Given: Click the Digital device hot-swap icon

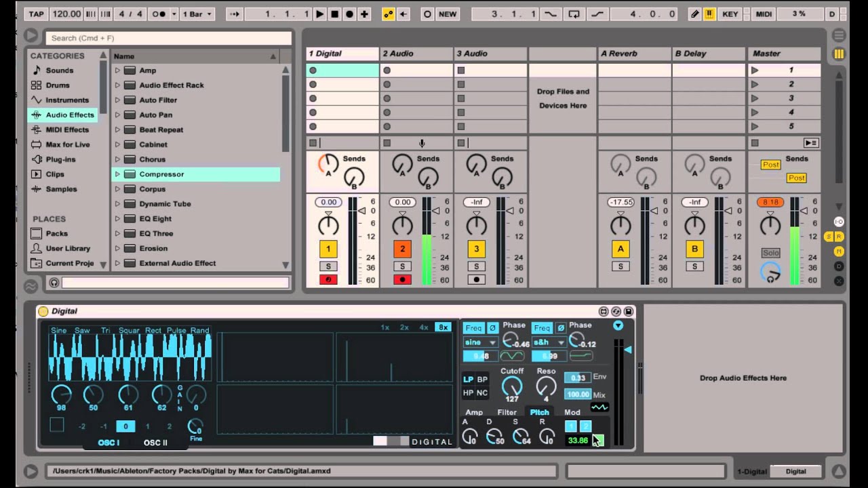Looking at the screenshot, I should (616, 311).
